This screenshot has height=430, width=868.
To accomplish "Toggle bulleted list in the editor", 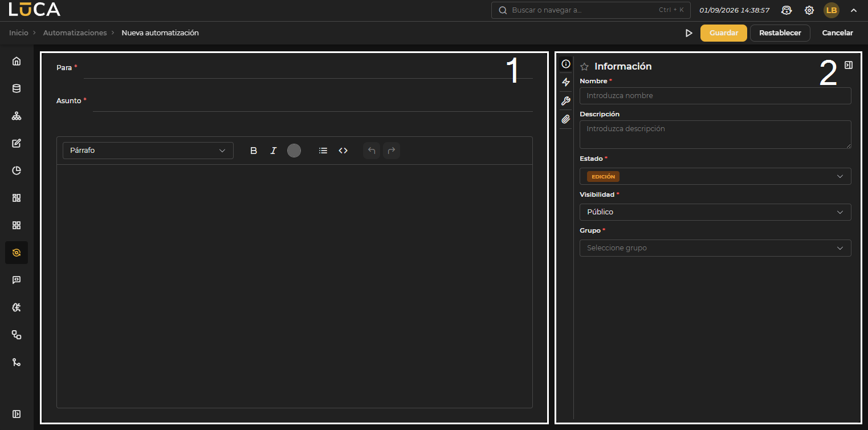I will (x=323, y=151).
